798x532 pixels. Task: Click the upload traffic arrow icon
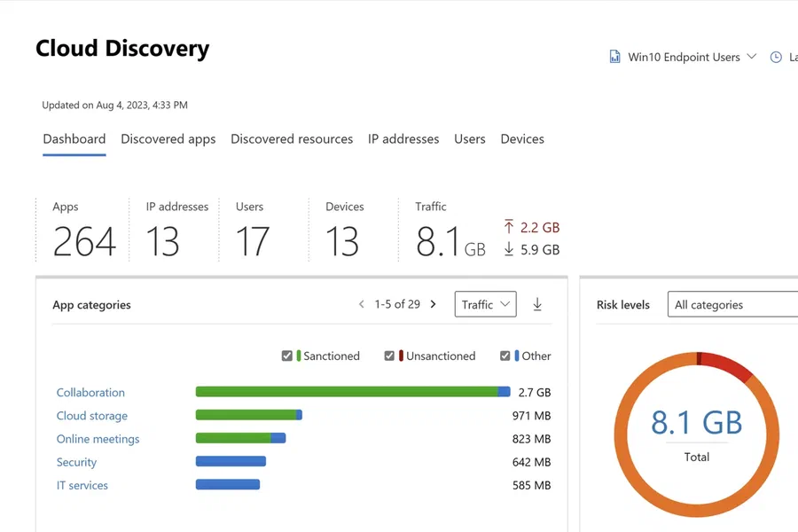[x=508, y=227]
